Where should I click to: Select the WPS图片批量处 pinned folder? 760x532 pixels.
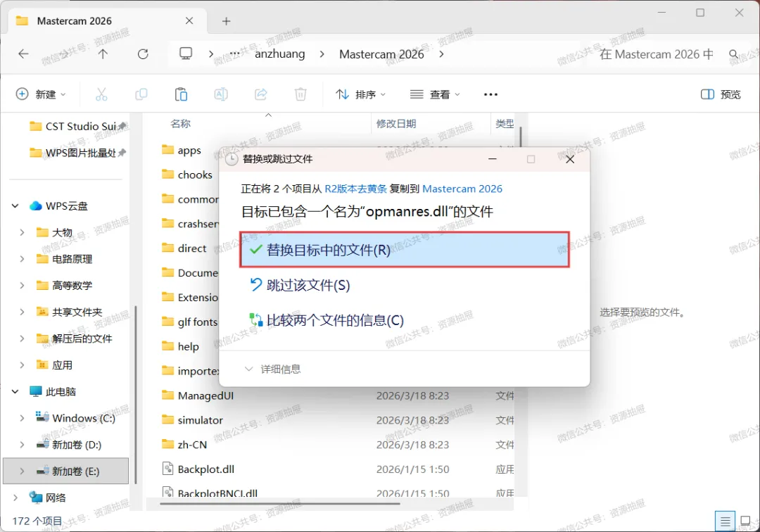pyautogui.click(x=77, y=153)
